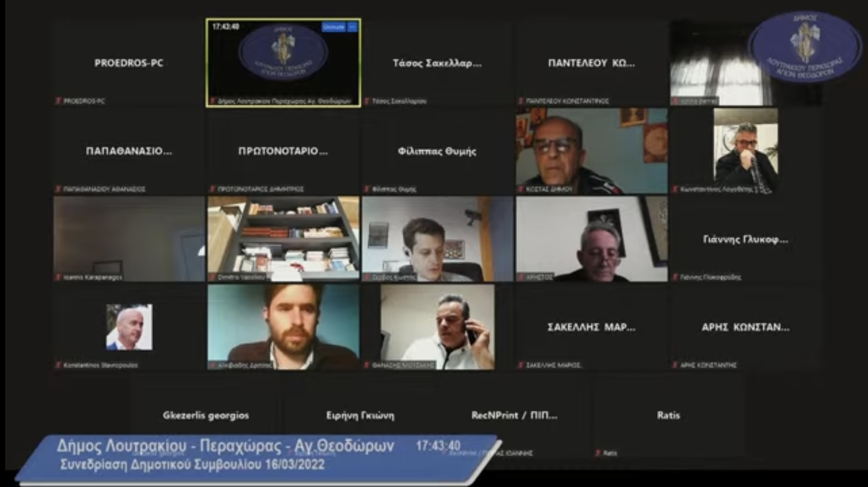
Task: Click the large "Τάσος Σακελλαρ..." participant name
Action: coord(437,63)
